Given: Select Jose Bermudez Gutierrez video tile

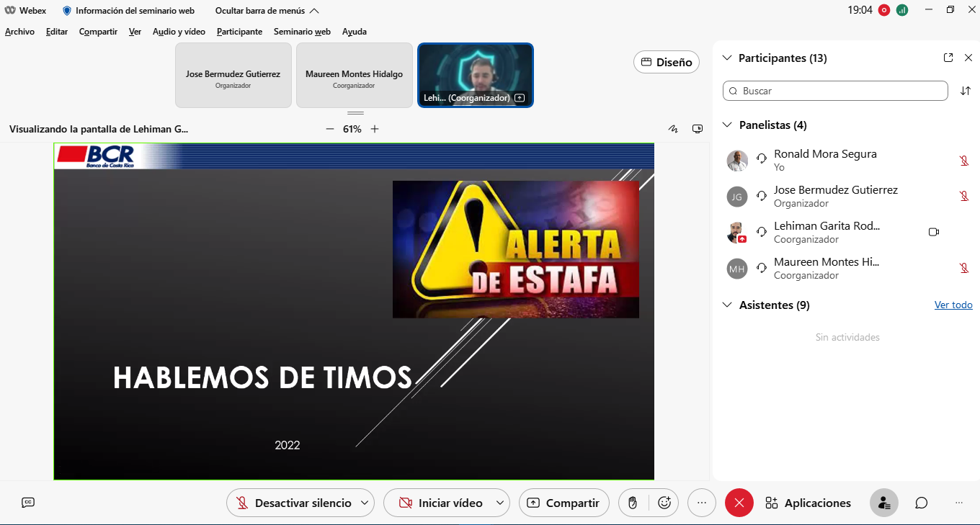Looking at the screenshot, I should [x=233, y=76].
